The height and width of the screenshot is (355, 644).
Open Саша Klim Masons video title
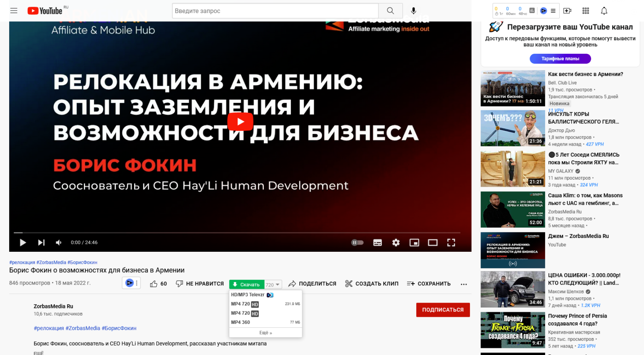click(585, 199)
